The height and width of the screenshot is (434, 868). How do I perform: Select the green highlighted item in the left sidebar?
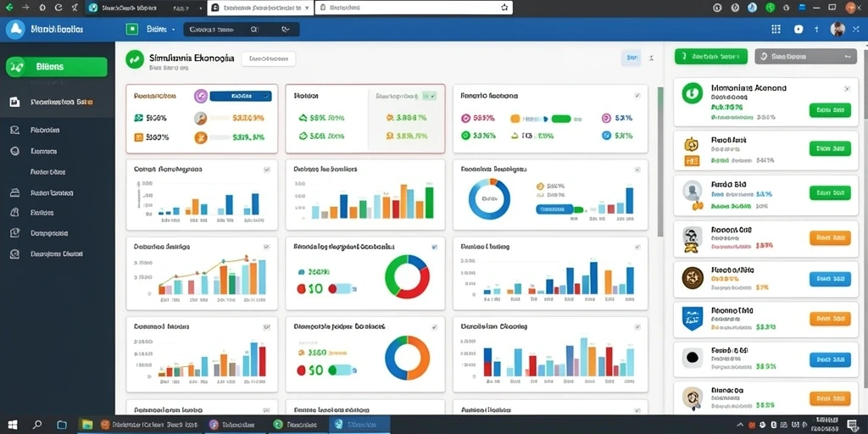coord(57,66)
